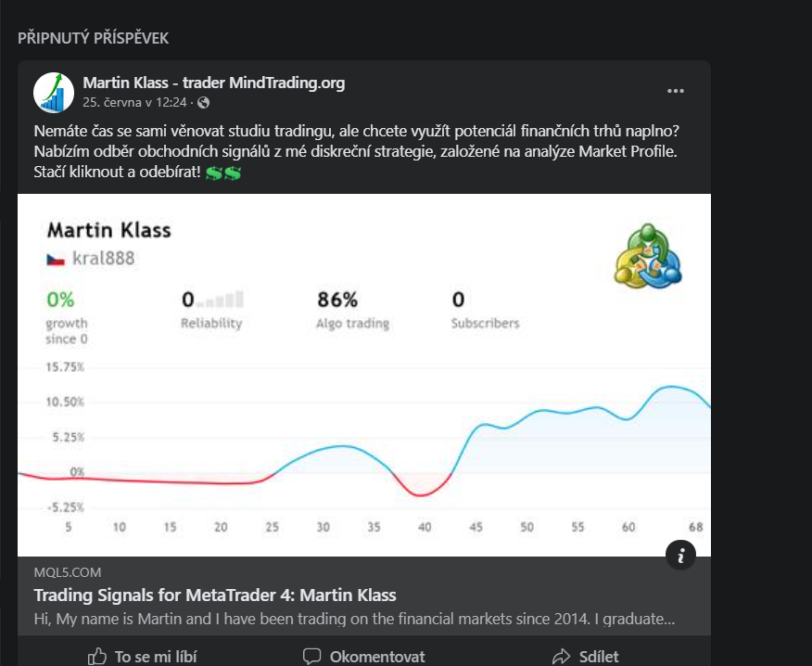Click the MQL5.COM source label
The height and width of the screenshot is (666, 812).
coord(68,572)
